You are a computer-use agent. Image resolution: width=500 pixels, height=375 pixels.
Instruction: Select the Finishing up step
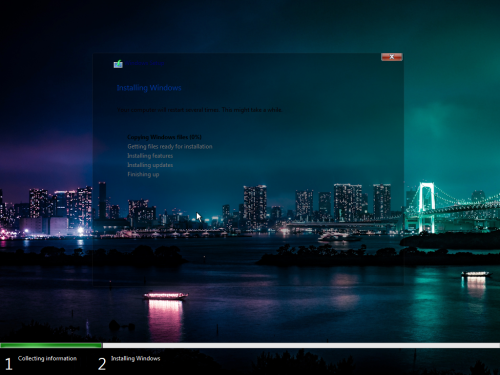pyautogui.click(x=143, y=174)
